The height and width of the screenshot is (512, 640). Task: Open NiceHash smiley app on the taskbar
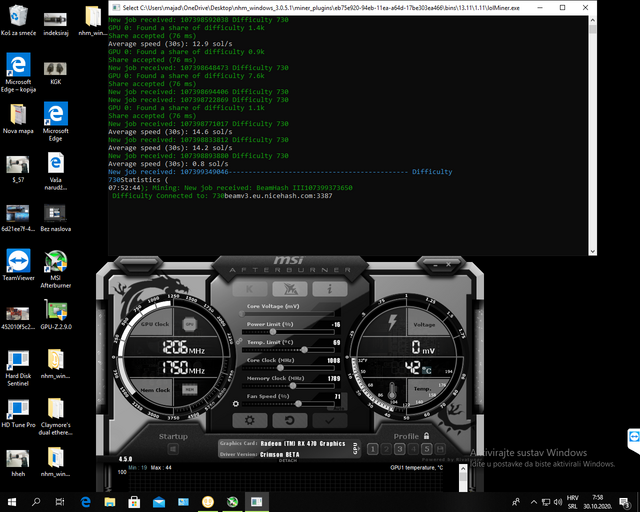[208, 502]
